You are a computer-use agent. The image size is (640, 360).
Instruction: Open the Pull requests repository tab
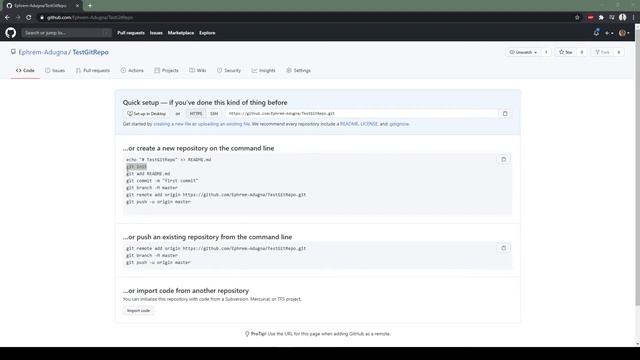tap(93, 71)
